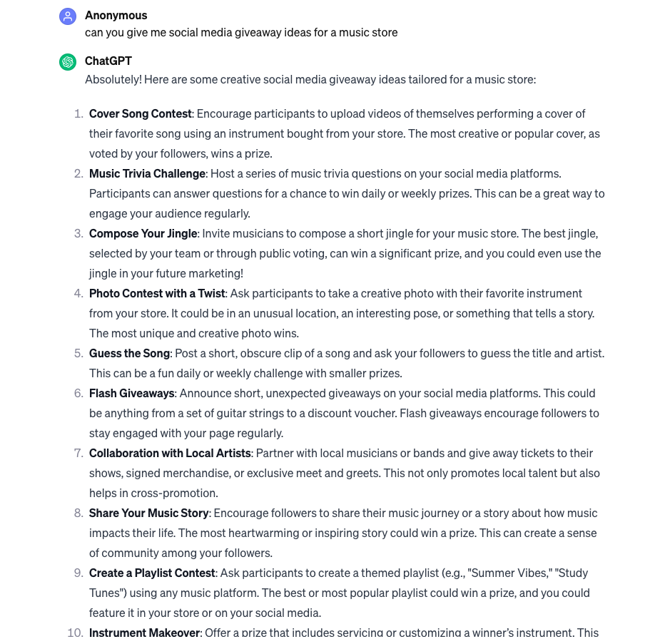Click Photo Contest with a Twist heading
Image resolution: width=670 pixels, height=644 pixels.
click(157, 293)
